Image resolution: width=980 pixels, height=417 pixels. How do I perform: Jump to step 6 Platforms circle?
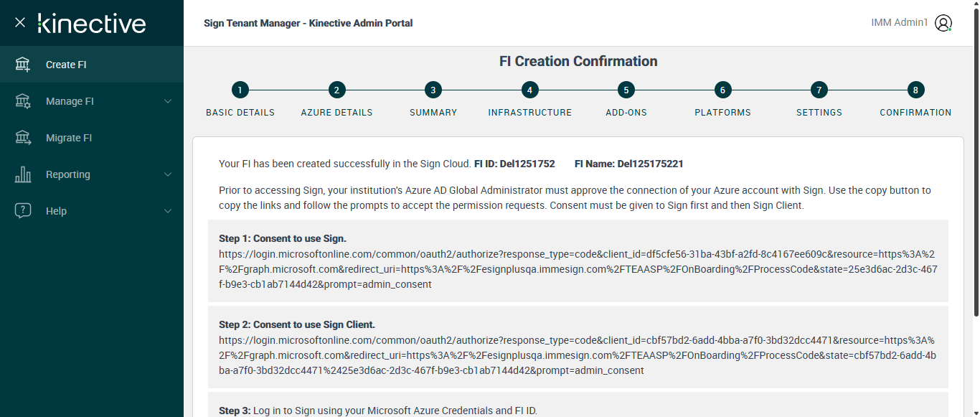tap(722, 90)
